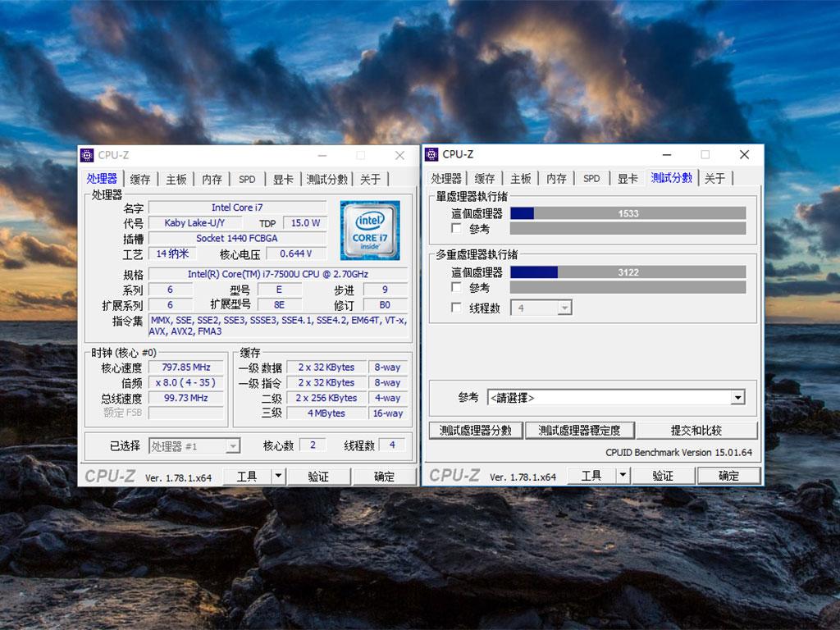Viewport: 840px width, 630px height.
Task: Open 内存 tab in left window
Action: tap(212, 180)
